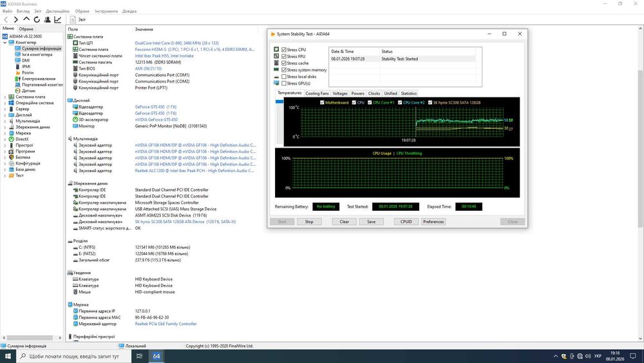
Task: Go back with the toolbar left arrow
Action: pos(6,19)
